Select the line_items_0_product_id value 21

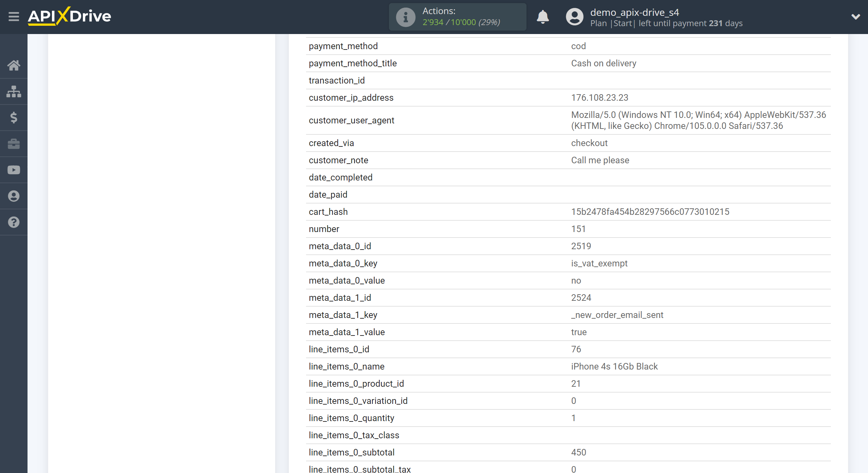pos(576,384)
